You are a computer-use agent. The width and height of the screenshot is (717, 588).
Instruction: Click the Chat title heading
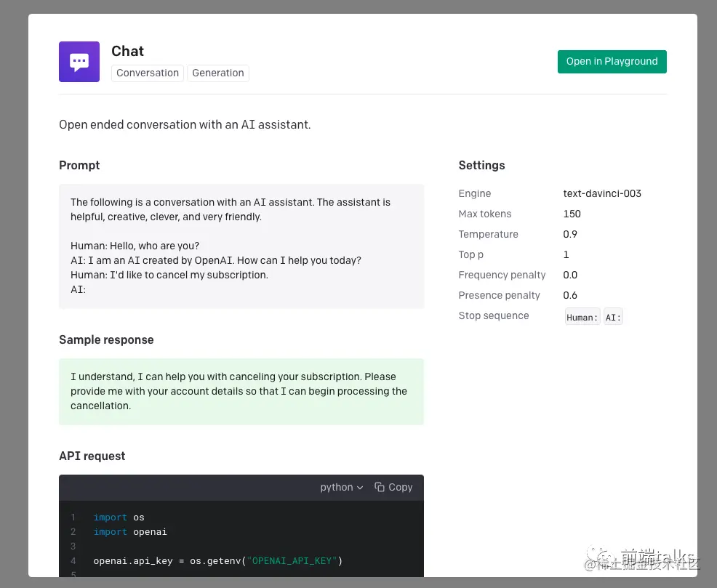(127, 51)
